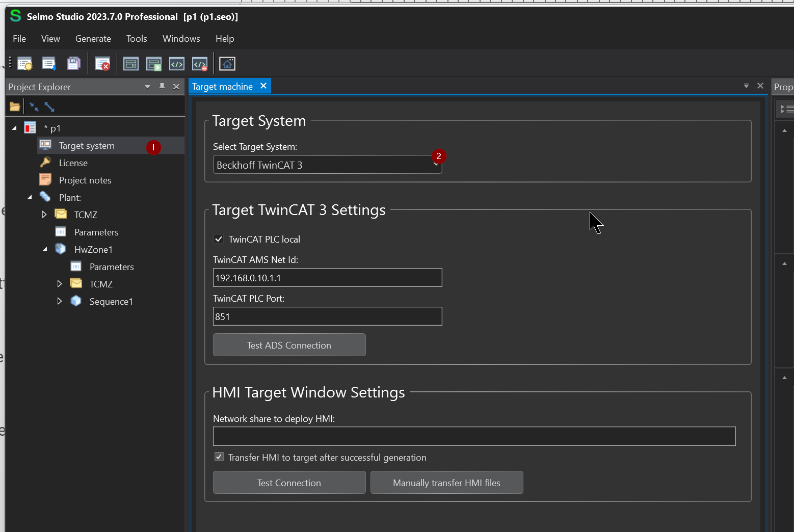Click the generate layout toolbar icon
The width and height of the screenshot is (794, 532).
coord(131,64)
